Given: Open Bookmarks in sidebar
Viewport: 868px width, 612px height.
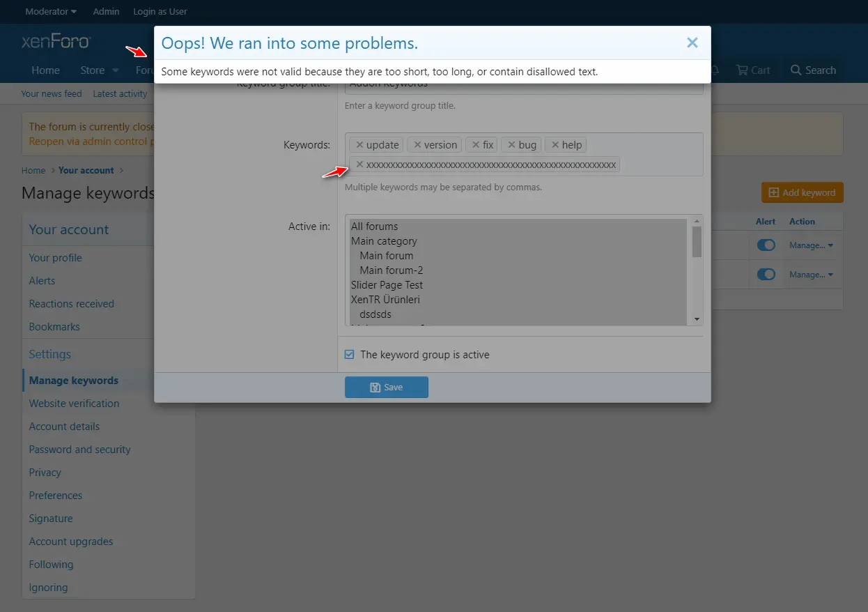Looking at the screenshot, I should pos(54,327).
